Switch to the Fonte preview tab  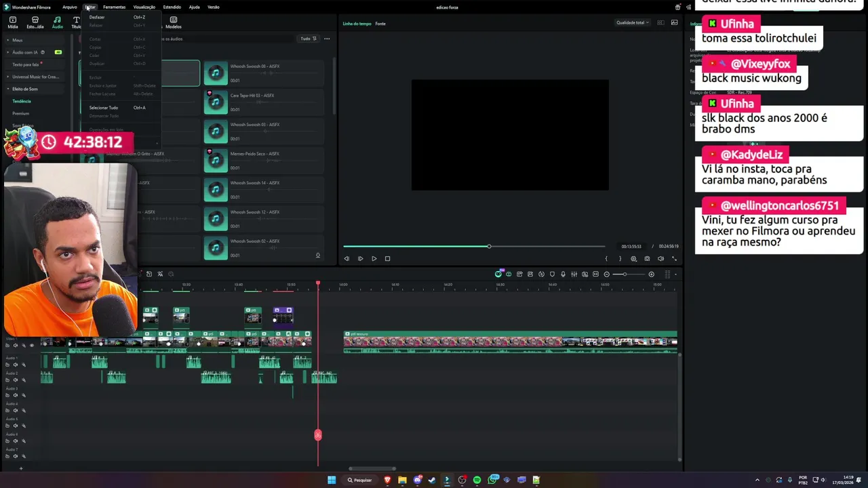click(380, 24)
